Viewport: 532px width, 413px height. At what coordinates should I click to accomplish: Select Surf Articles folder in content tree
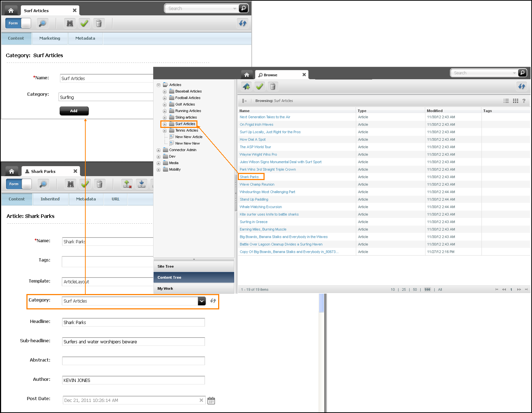(x=185, y=124)
